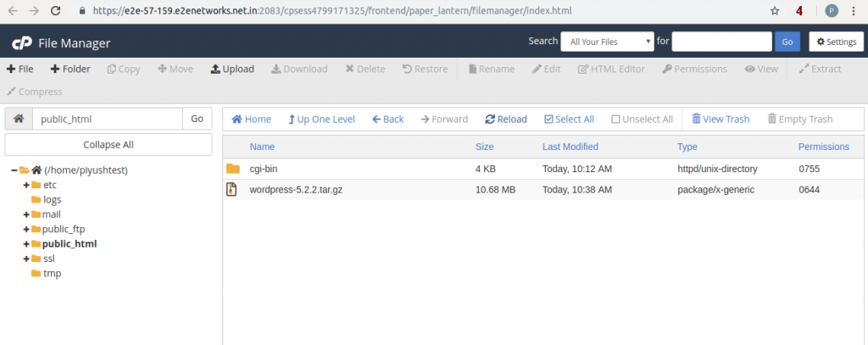
Task: Sort by Last Modified column
Action: pyautogui.click(x=570, y=147)
